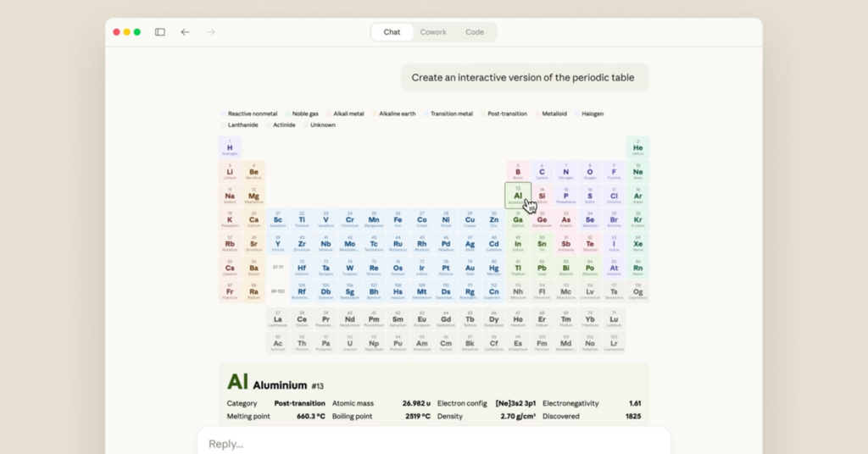Click the Iron (Fe) element
Image resolution: width=868 pixels, height=454 pixels.
398,219
